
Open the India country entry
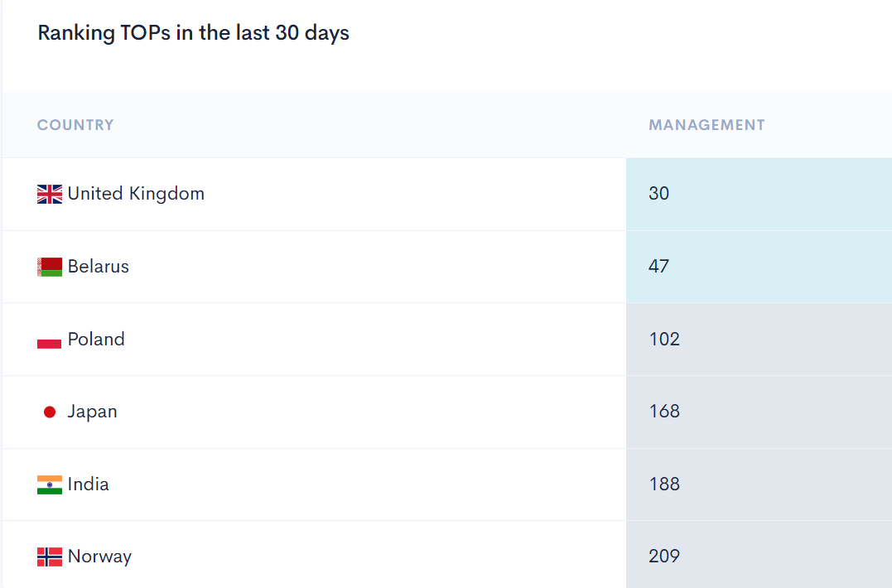coord(88,484)
